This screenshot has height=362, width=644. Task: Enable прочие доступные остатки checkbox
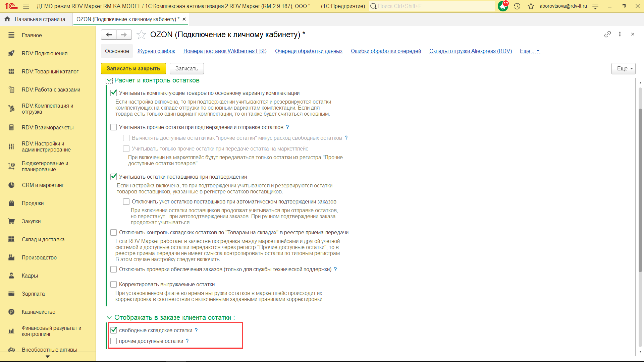pos(114,341)
